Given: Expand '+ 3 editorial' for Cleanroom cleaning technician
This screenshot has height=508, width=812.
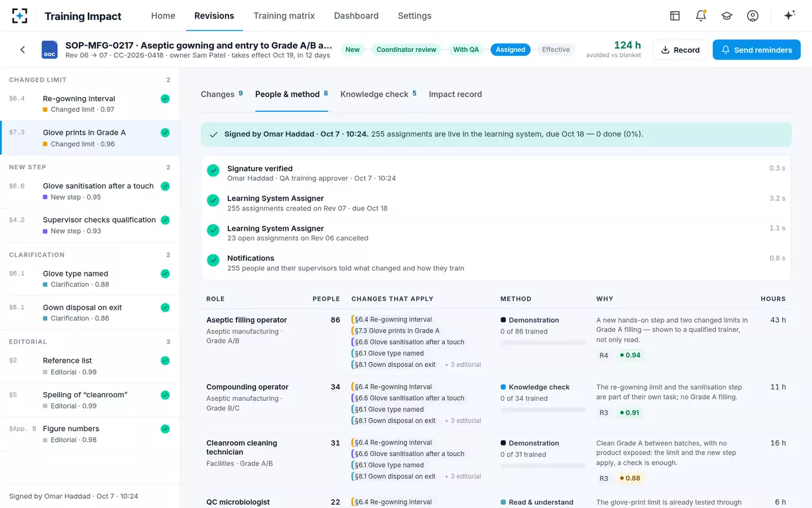Looking at the screenshot, I should (463, 476).
